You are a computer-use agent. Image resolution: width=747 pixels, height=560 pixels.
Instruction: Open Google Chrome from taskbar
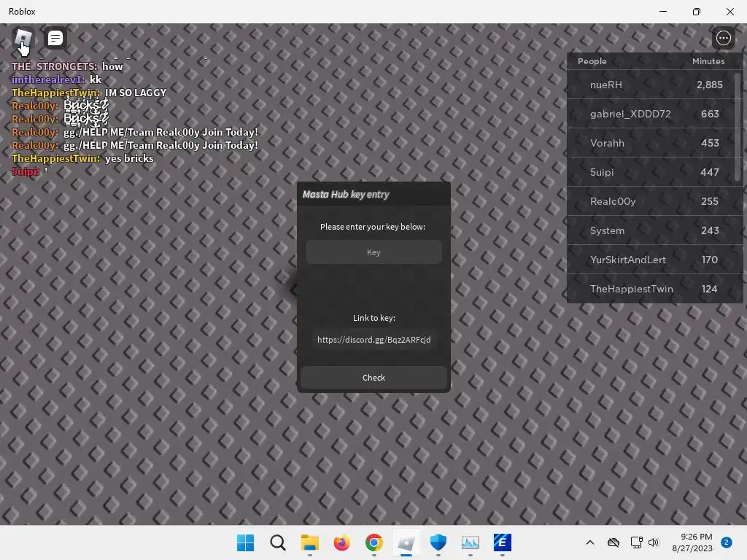374,542
